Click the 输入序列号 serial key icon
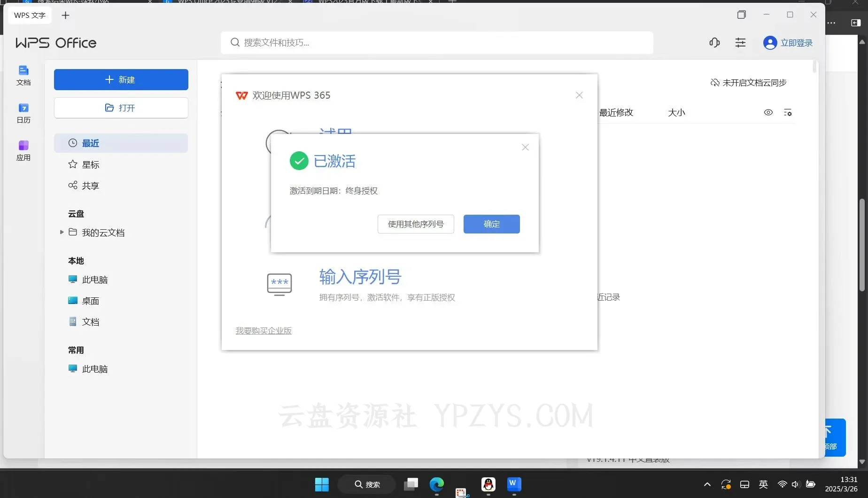Image resolution: width=868 pixels, height=498 pixels. (x=279, y=284)
